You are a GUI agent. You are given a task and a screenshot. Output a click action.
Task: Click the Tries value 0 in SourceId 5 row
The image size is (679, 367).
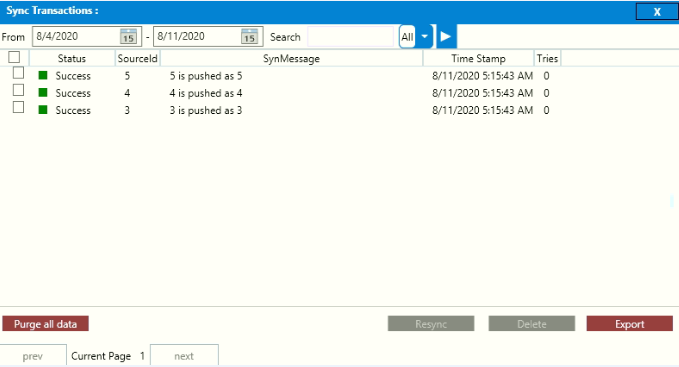click(546, 76)
